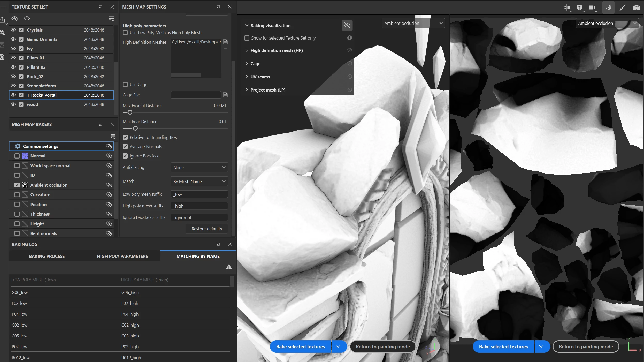Viewport: 644px width, 362px height.
Task: Click the camera screenshot icon in top toolbar
Action: 636,7
